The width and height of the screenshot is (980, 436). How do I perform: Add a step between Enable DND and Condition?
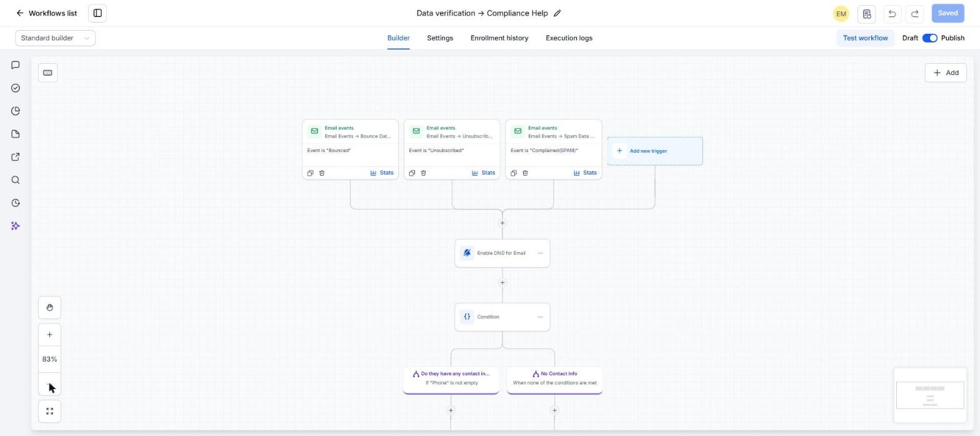(502, 283)
